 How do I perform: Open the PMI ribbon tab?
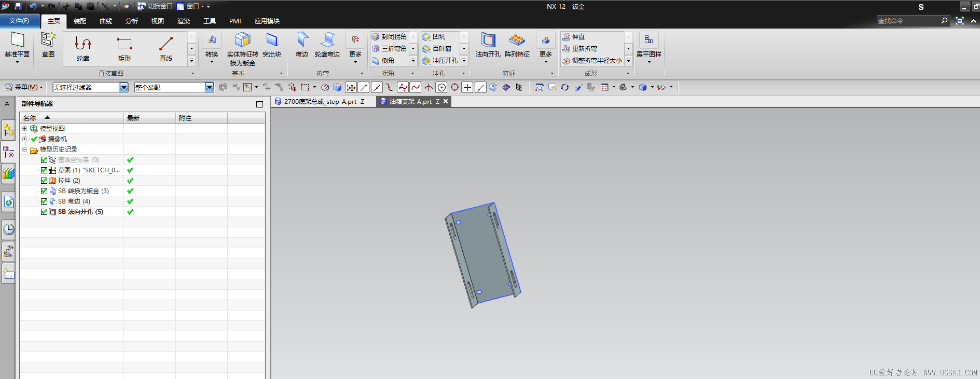pos(235,21)
